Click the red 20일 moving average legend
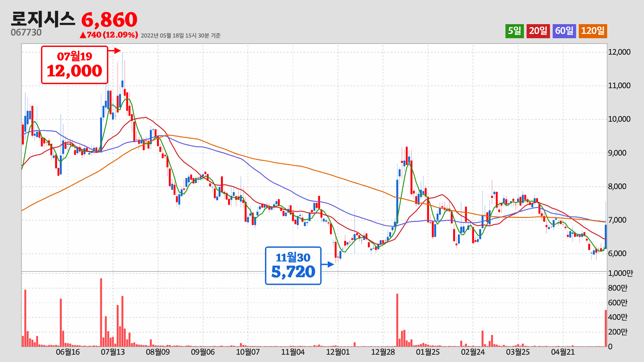The width and height of the screenshot is (644, 362). click(538, 31)
